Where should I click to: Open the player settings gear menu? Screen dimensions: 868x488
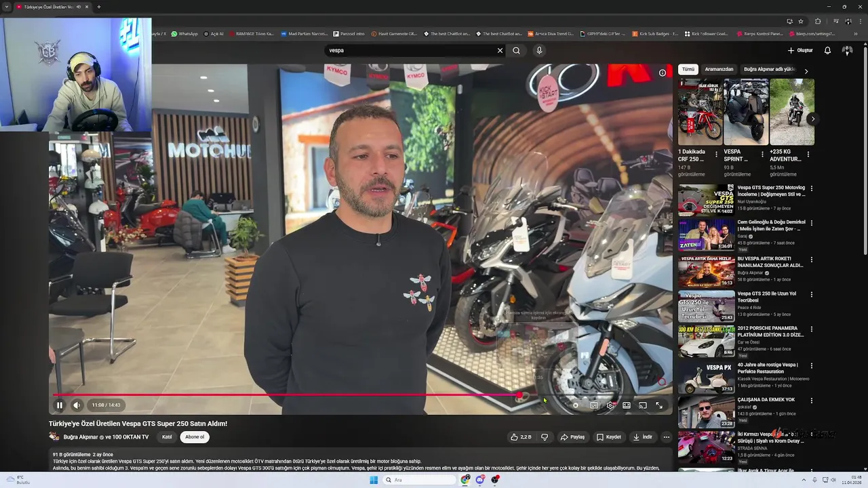[x=610, y=405]
